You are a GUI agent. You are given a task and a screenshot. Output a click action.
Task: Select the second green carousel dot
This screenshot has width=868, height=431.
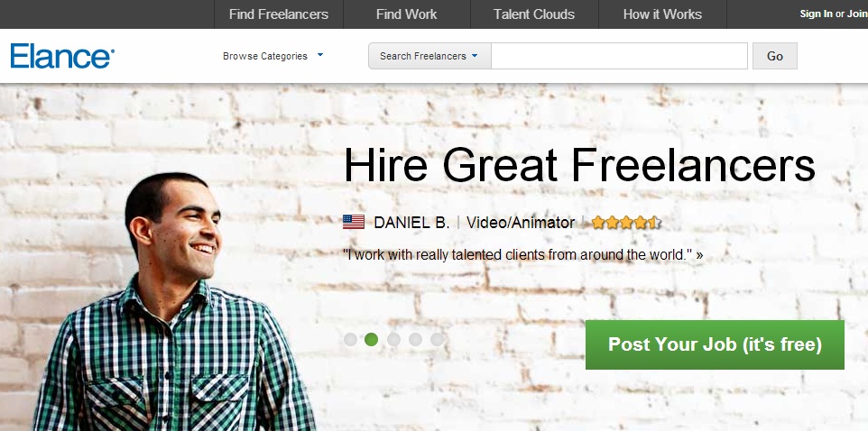tap(372, 339)
